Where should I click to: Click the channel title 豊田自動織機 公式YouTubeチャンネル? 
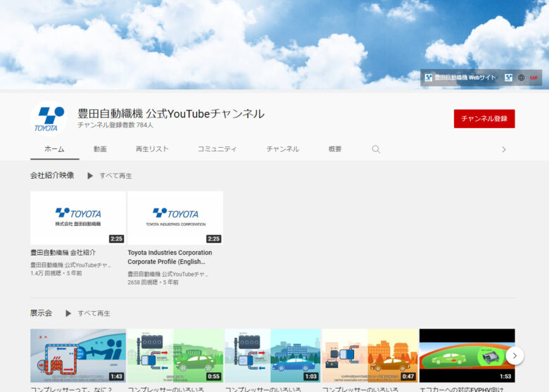(x=171, y=113)
